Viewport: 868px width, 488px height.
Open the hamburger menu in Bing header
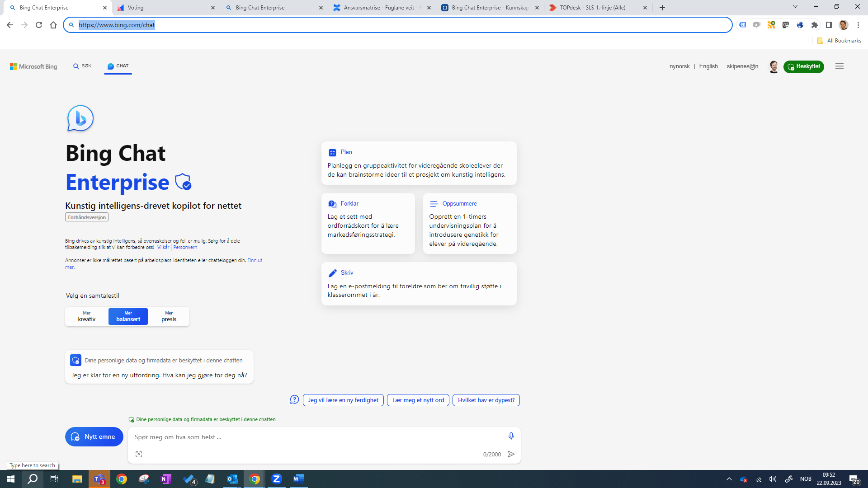pyautogui.click(x=840, y=66)
